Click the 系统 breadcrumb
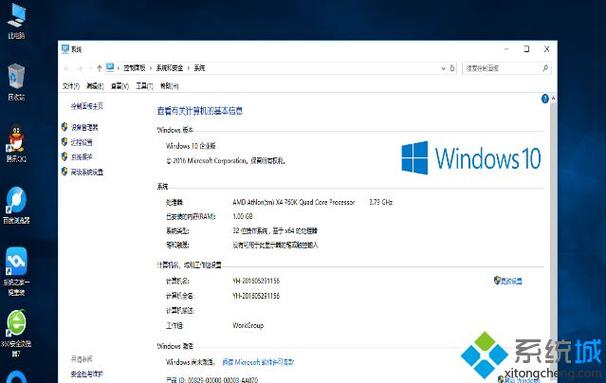The image size is (606, 383). (199, 68)
